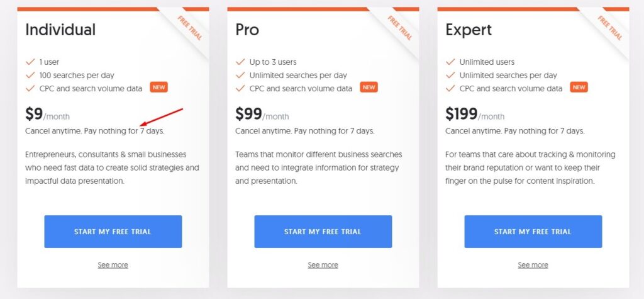Click the checkmark beside 'Up to 3 users'

coord(240,62)
